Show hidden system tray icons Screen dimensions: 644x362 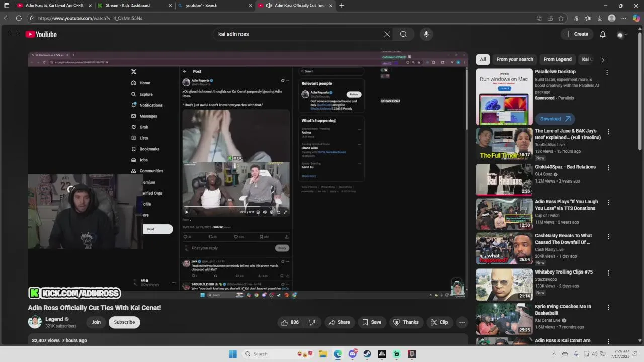tap(554, 354)
